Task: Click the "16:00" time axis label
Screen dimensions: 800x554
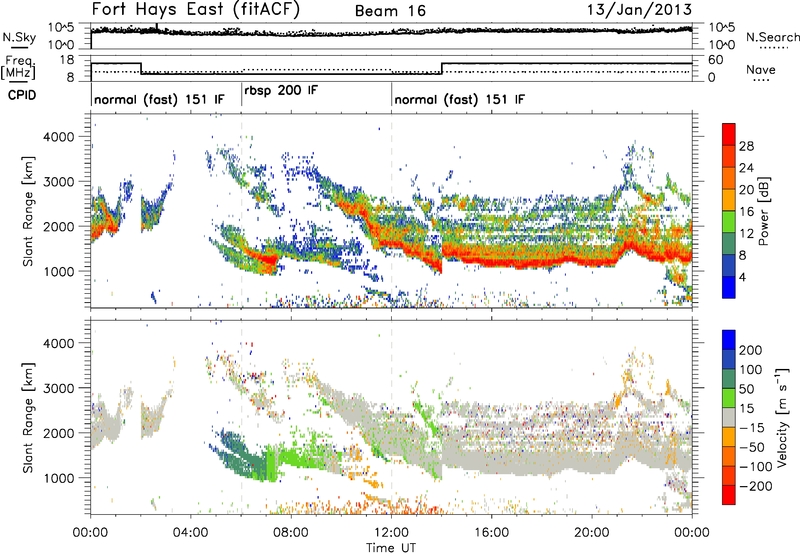Action: point(491,533)
